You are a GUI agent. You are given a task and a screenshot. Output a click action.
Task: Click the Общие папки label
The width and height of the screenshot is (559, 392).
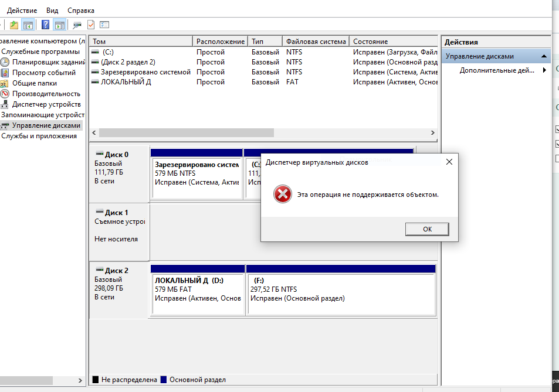pyautogui.click(x=35, y=83)
